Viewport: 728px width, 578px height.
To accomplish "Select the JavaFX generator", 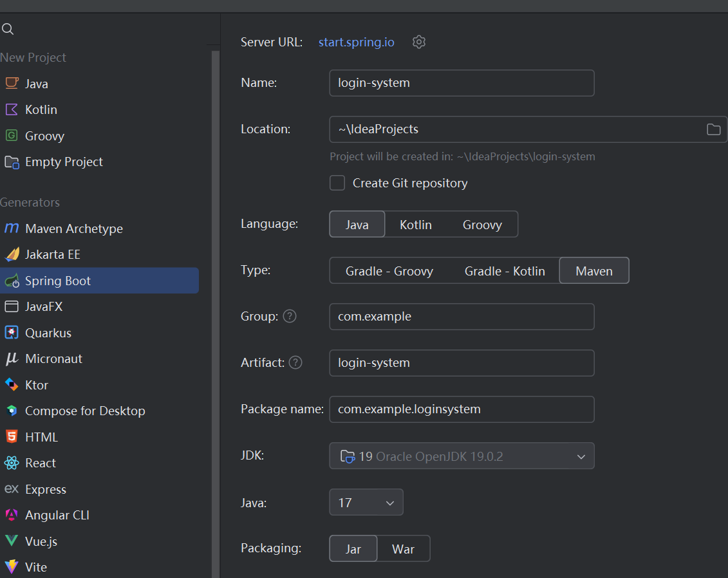I will click(x=44, y=306).
